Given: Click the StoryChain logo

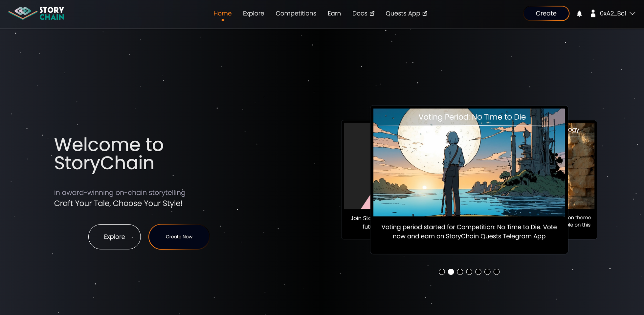Looking at the screenshot, I should (x=36, y=13).
